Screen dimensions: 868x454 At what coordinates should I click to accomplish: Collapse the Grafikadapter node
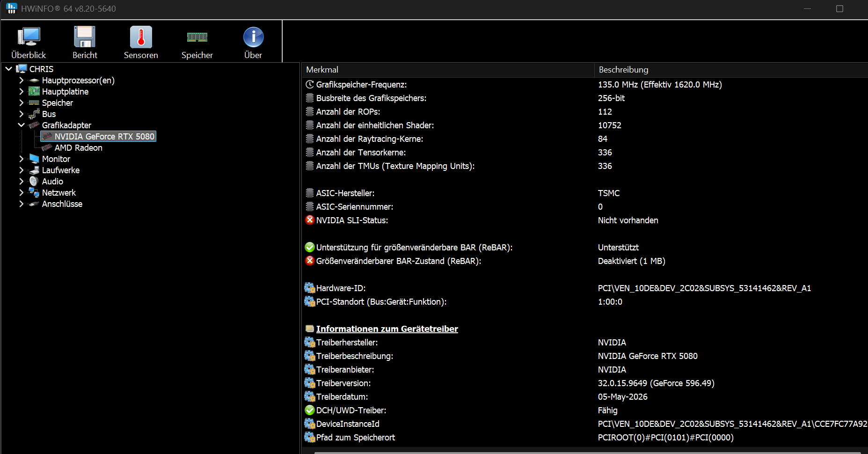point(21,125)
